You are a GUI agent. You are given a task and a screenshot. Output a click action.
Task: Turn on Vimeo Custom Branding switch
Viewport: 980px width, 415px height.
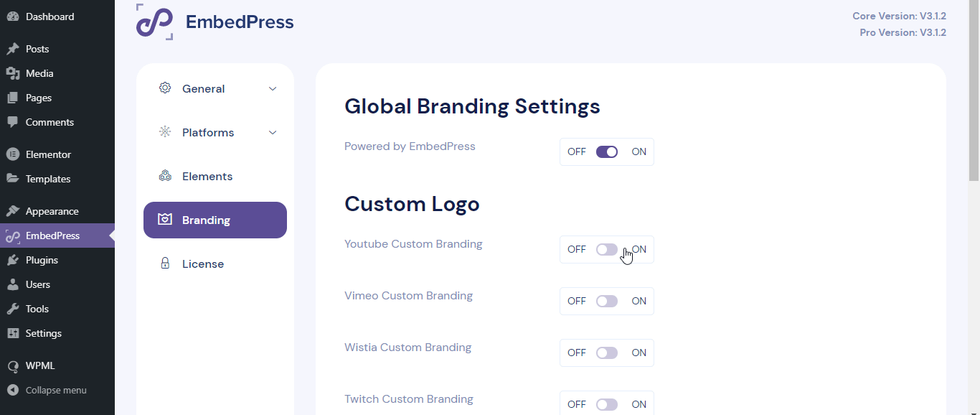coord(607,301)
